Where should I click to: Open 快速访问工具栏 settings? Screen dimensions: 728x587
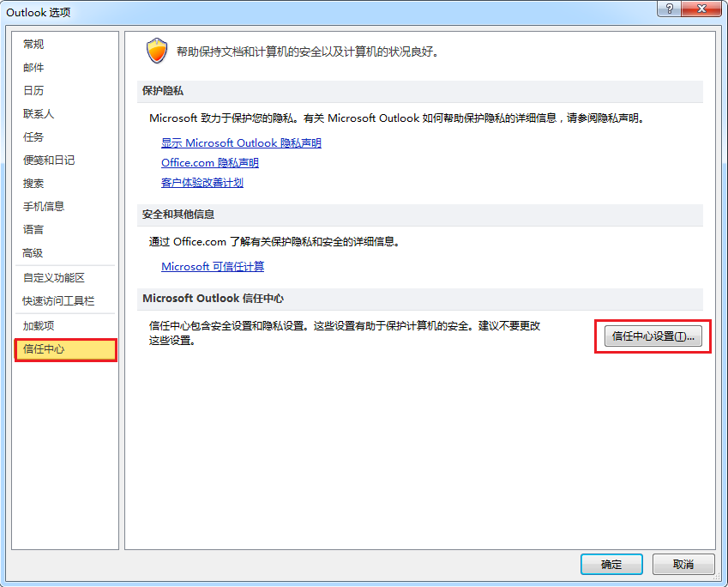58,301
